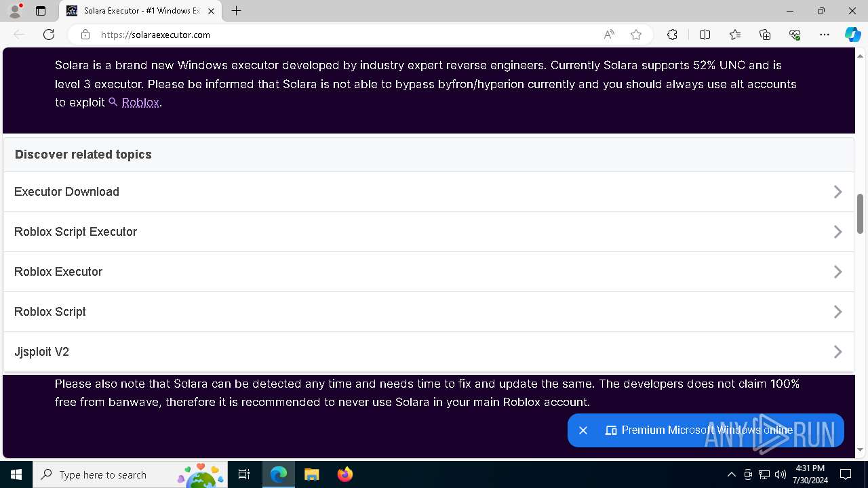Open the Roblox Script topic
This screenshot has height=488, width=868.
(x=429, y=312)
